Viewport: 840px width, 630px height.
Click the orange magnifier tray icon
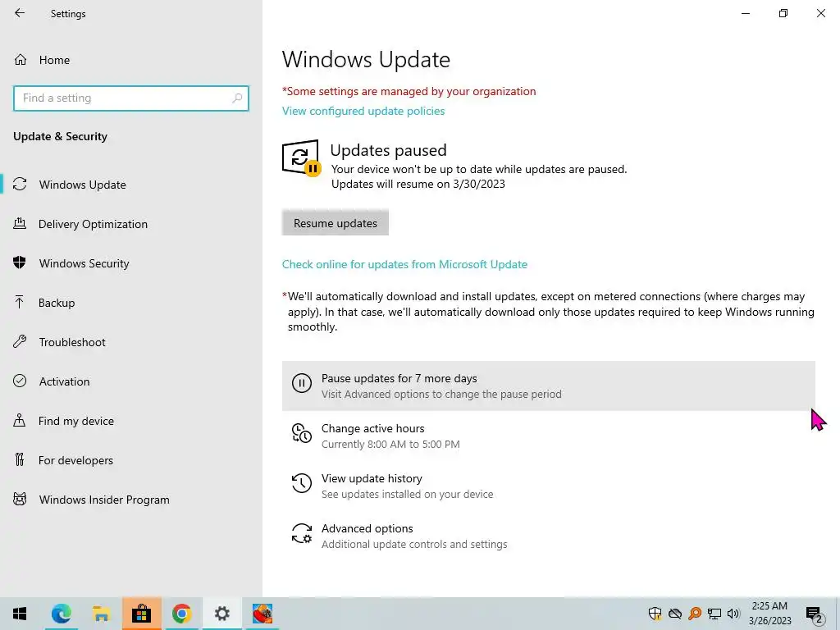[x=695, y=614]
